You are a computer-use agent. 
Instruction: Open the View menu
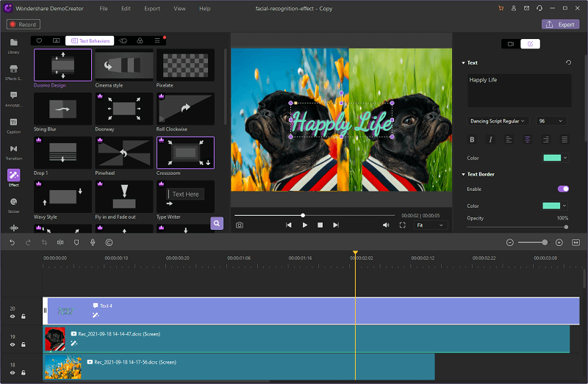(179, 8)
